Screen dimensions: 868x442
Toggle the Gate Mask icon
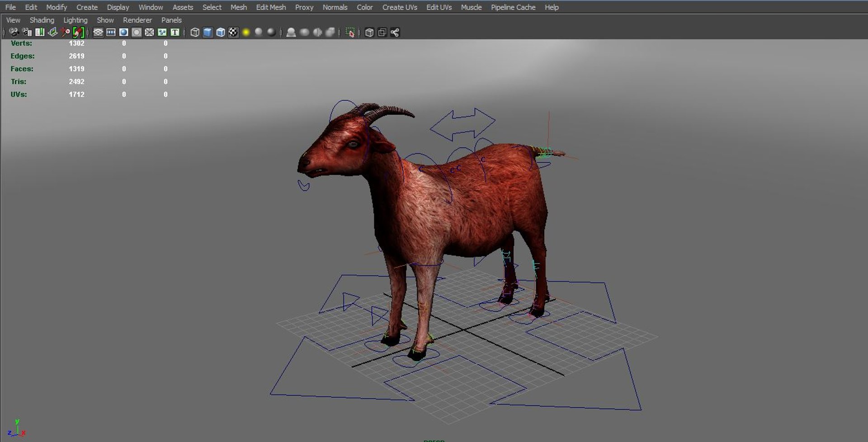click(x=137, y=32)
